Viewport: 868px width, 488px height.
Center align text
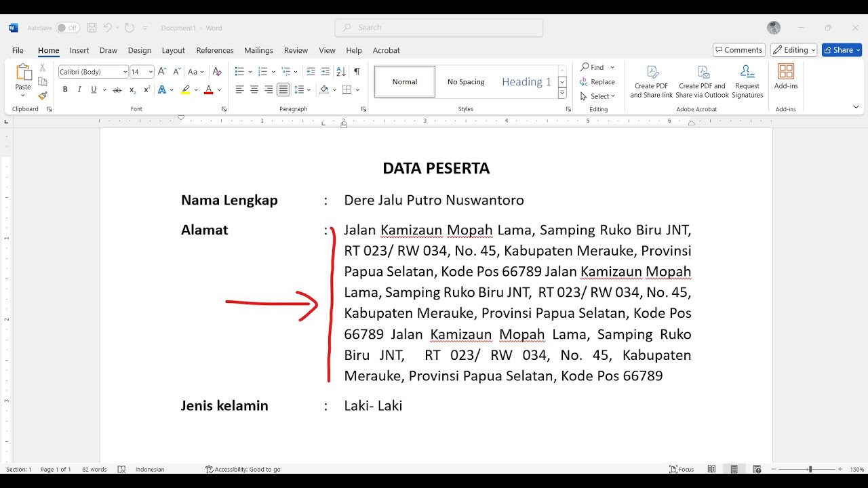tap(254, 89)
